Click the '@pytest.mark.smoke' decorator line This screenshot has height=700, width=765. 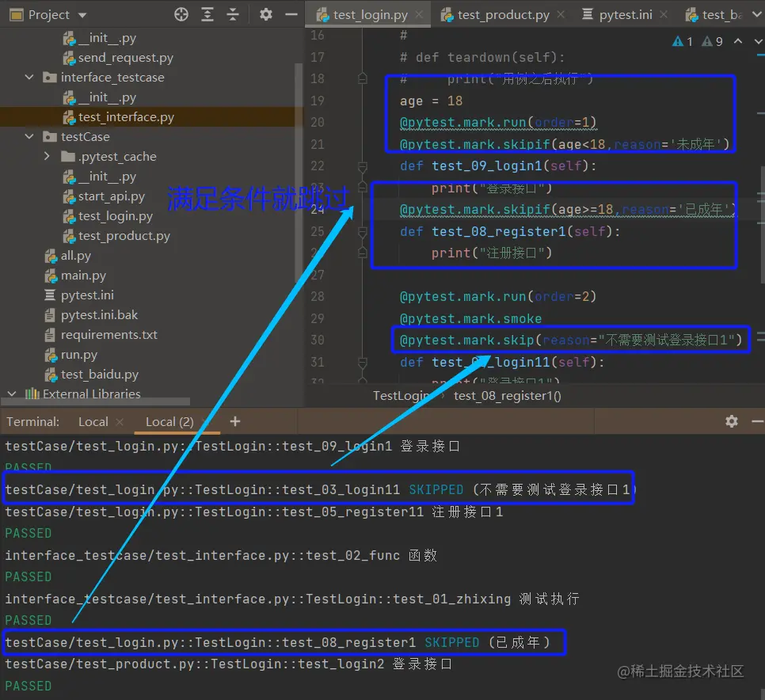click(x=471, y=319)
